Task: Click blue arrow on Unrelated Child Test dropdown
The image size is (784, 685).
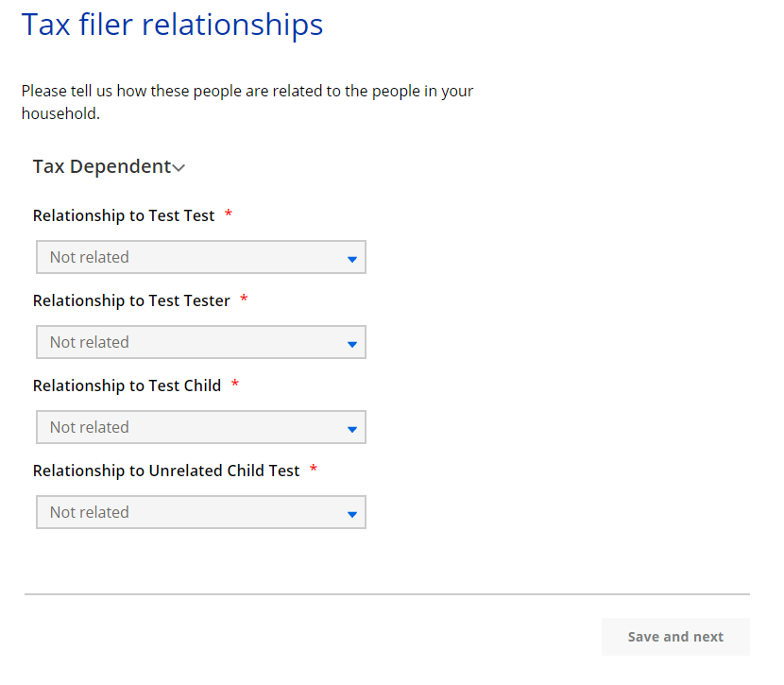Action: 351,514
